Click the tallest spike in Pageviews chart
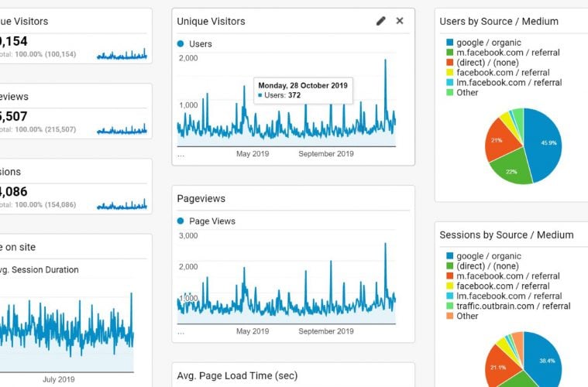This screenshot has height=387, width=588. click(x=385, y=245)
